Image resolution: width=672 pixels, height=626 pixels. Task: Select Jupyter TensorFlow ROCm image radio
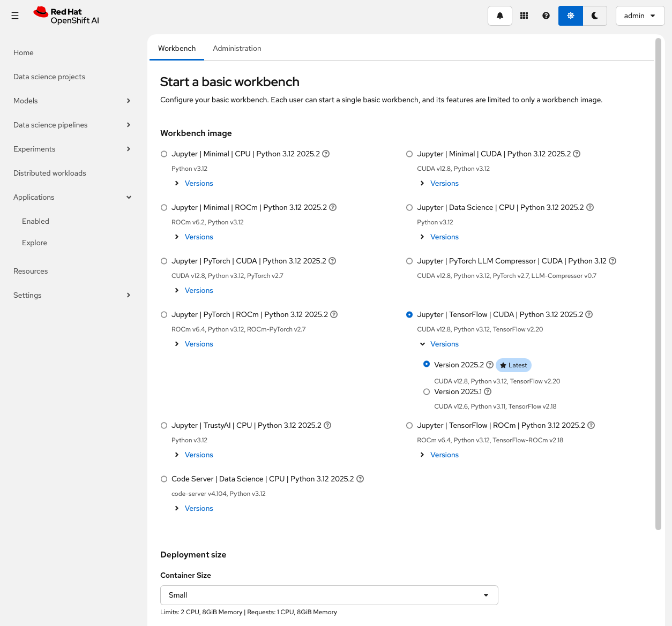[409, 425]
